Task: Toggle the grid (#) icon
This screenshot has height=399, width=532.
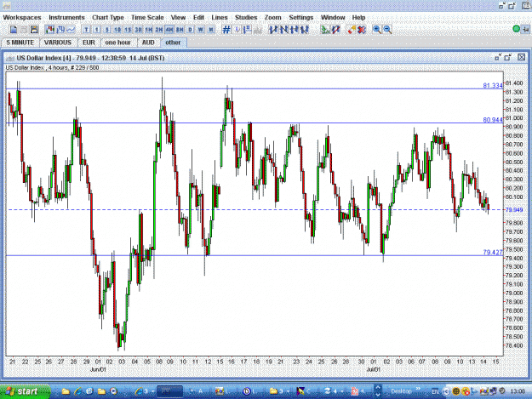Action: pos(226,30)
